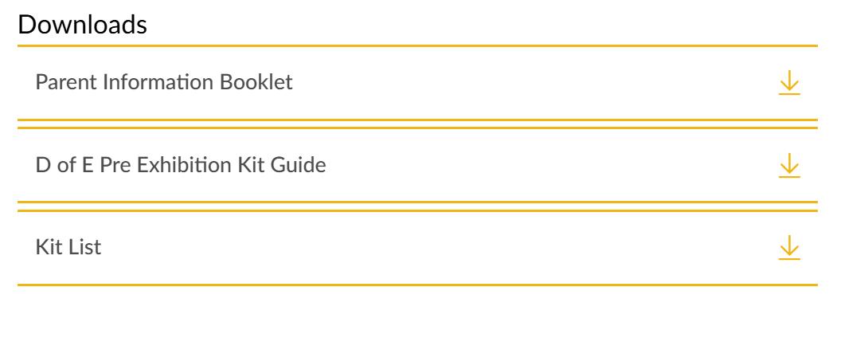868x338 pixels.
Task: Open the Parent Information Booklet link
Action: 164,82
